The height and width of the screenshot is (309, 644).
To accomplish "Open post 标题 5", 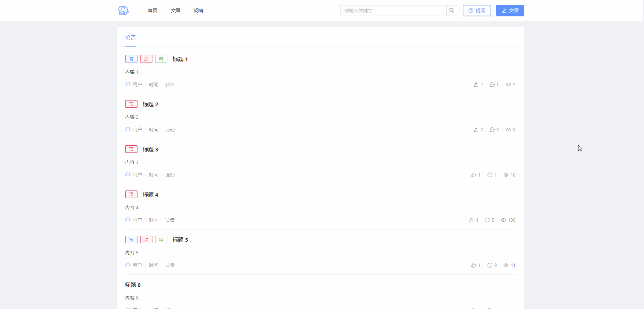I will (x=180, y=240).
